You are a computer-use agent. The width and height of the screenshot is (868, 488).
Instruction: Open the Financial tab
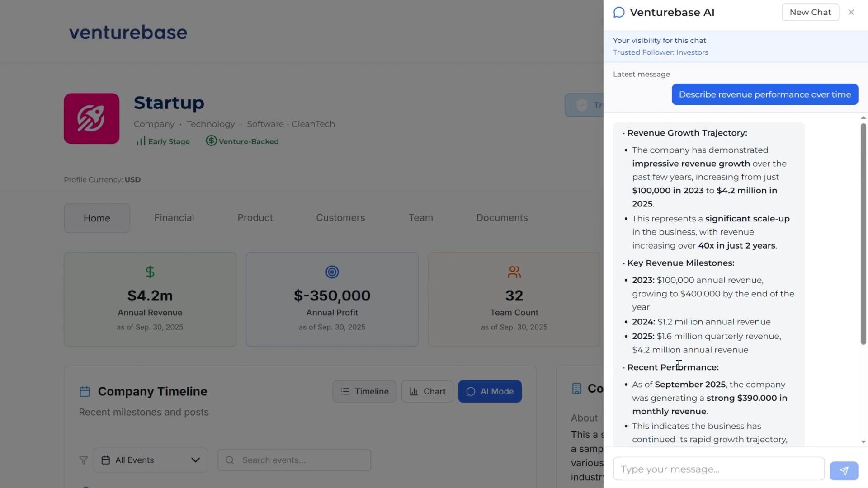[174, 218]
